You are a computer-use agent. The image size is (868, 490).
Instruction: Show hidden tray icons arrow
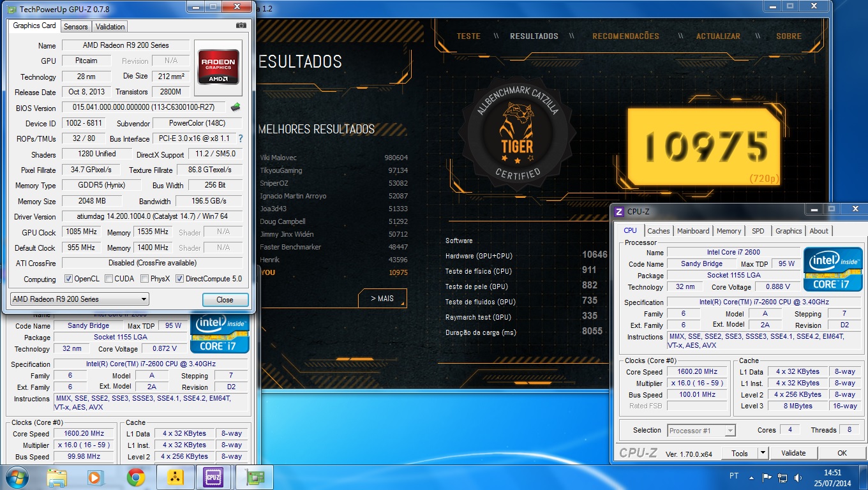pos(752,477)
